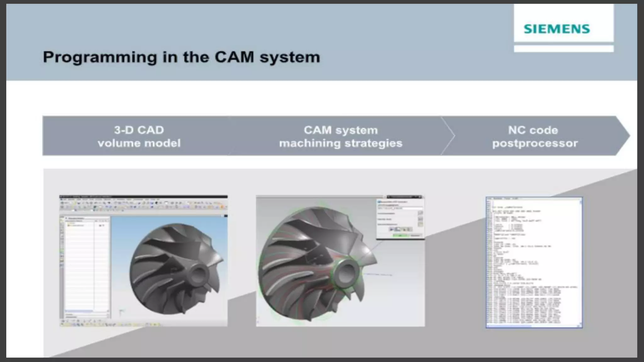
Task: Click the topmost small button on the CAM dialog's right edge
Action: click(420, 213)
